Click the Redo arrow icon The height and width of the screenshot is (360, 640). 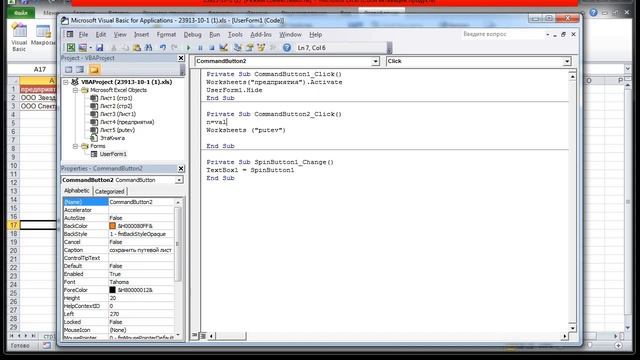click(174, 48)
